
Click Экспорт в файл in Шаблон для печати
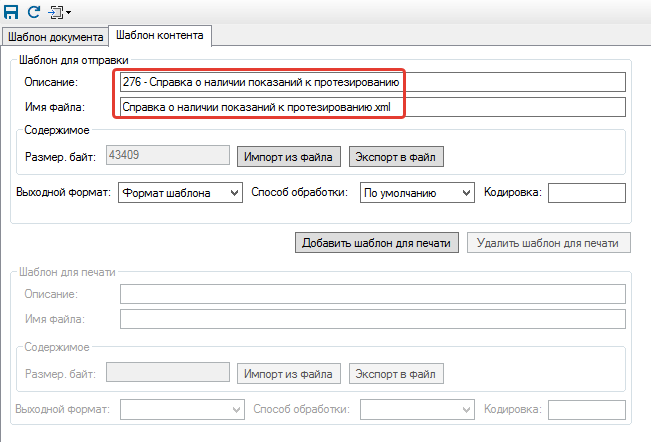[x=396, y=374]
